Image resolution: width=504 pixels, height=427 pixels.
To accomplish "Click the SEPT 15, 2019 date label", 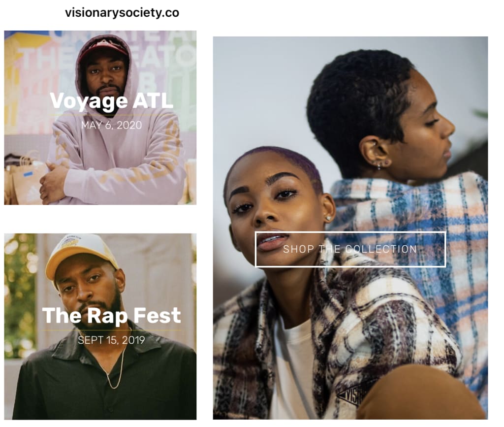I will (112, 340).
